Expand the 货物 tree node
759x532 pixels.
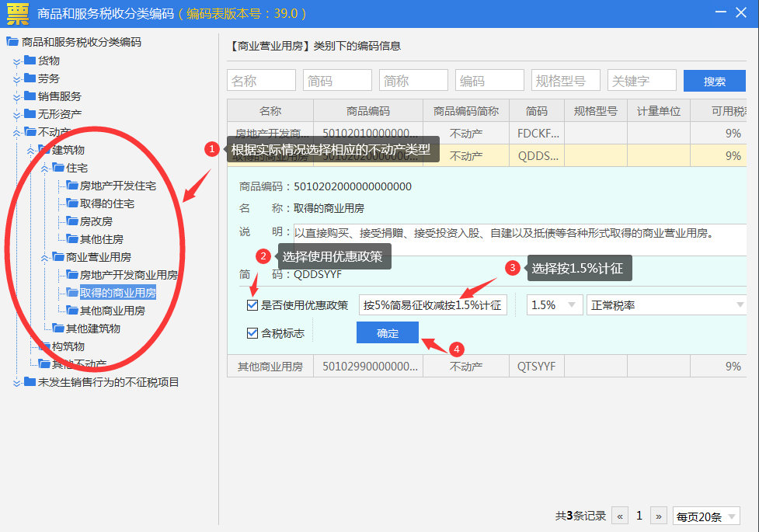tap(17, 61)
